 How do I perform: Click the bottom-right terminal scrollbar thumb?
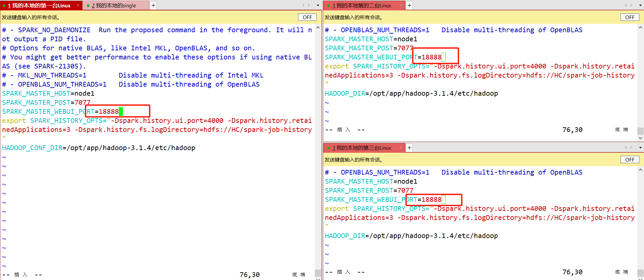[641, 274]
